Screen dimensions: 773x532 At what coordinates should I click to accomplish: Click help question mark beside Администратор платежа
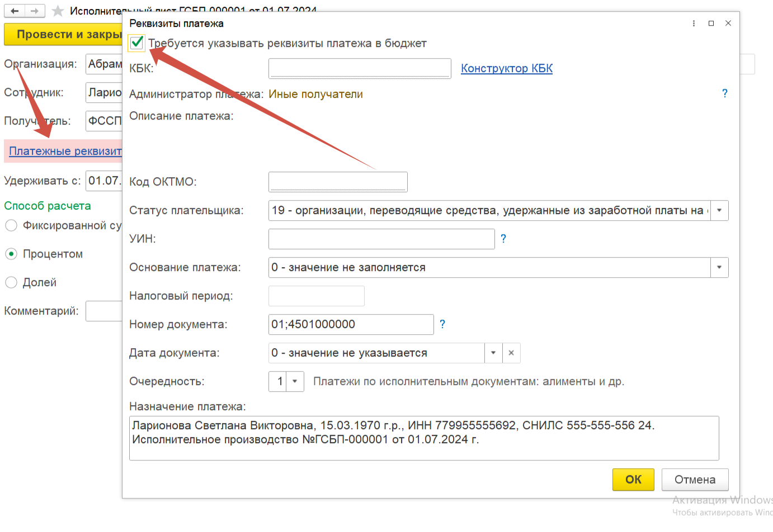(724, 93)
